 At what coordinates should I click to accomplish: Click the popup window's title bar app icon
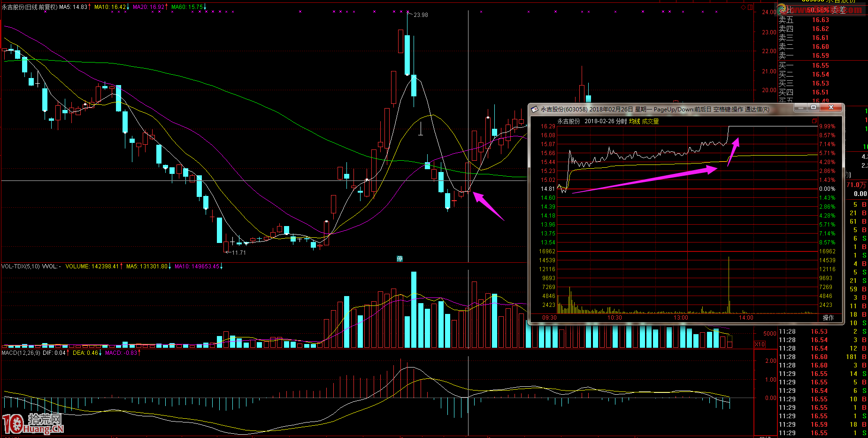pyautogui.click(x=534, y=109)
